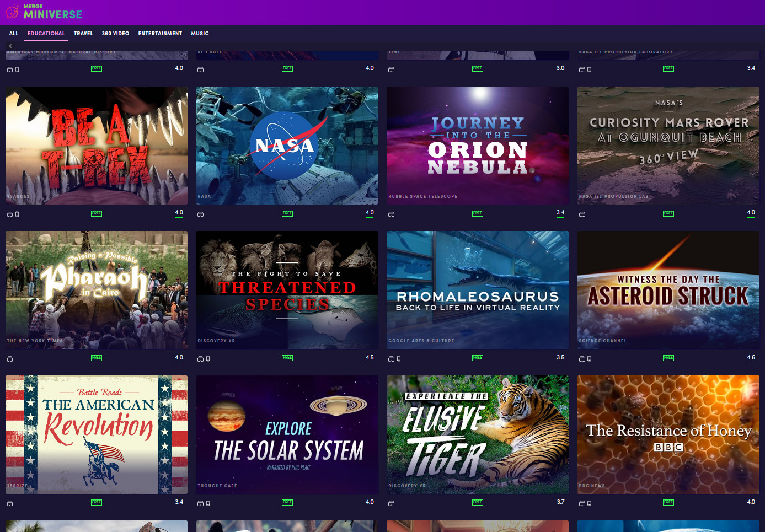
Task: Select the EDUCATIONAL category tab
Action: [46, 34]
